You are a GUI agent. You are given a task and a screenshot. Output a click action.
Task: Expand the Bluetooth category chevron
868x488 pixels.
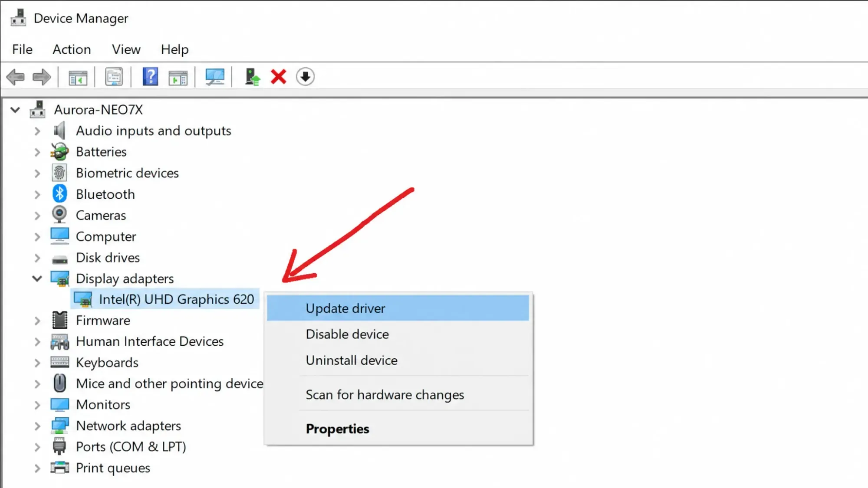tap(37, 194)
